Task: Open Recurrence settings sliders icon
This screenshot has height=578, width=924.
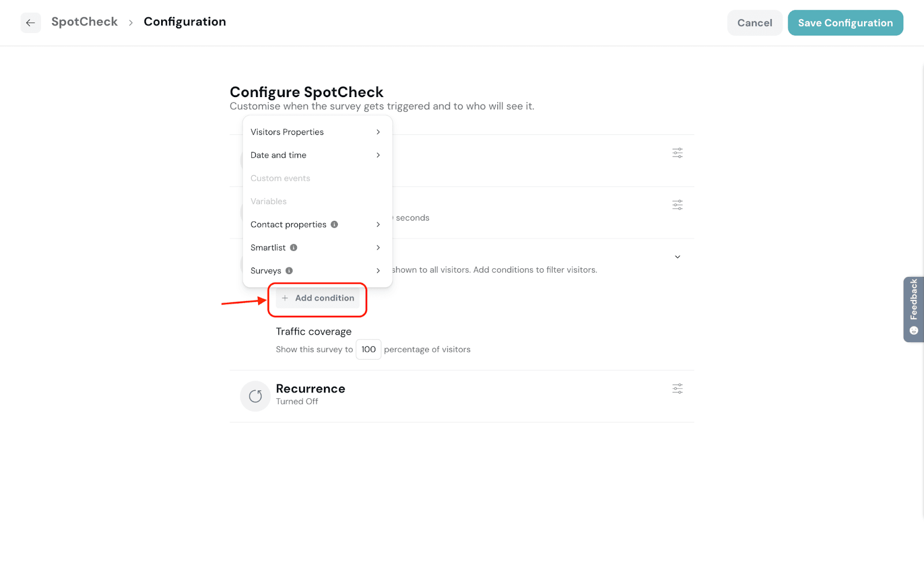Action: 677,389
